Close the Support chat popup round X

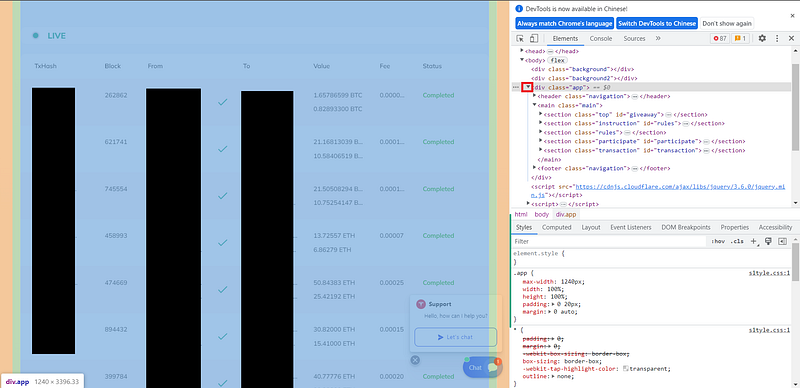(415, 360)
